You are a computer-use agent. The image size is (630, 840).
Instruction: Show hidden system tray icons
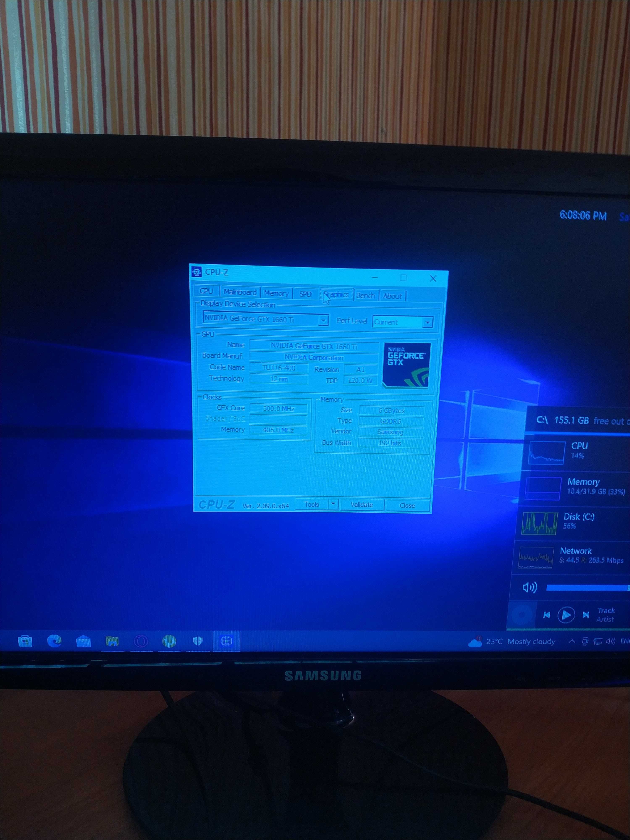[572, 641]
